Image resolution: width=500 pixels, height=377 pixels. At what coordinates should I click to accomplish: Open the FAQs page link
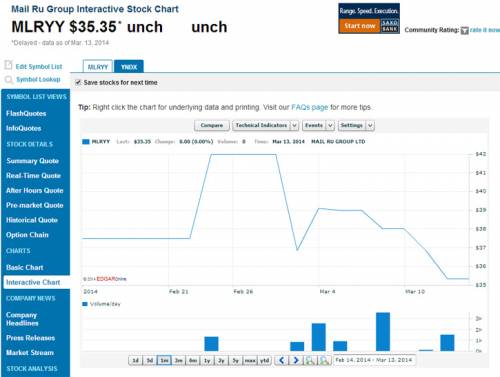(x=310, y=107)
